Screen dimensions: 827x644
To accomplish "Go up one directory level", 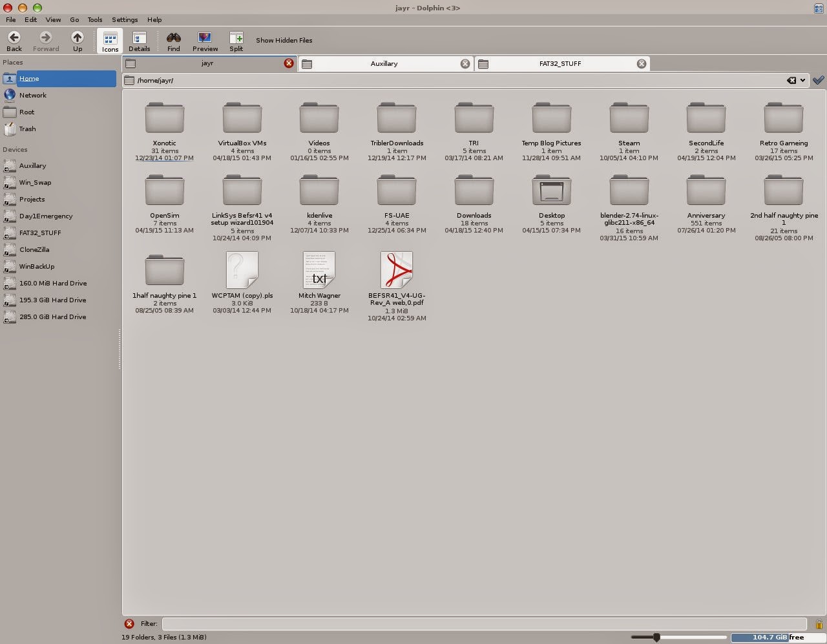I will [78, 41].
